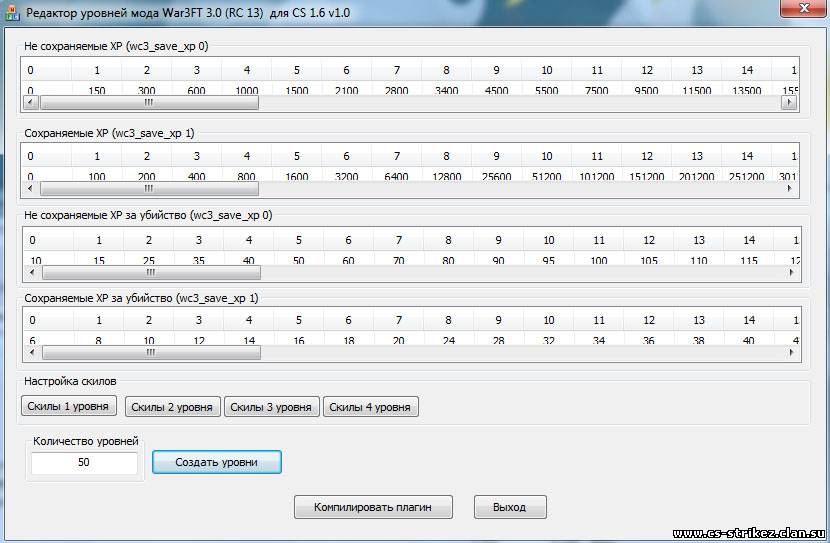Open the Скилы 2 уровня settings
The width and height of the screenshot is (830, 543).
[172, 407]
